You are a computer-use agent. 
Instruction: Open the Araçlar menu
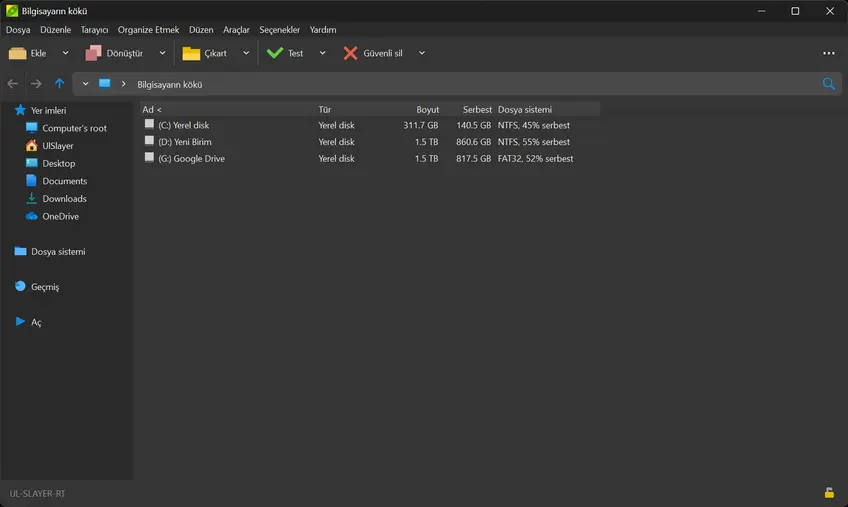(x=236, y=30)
